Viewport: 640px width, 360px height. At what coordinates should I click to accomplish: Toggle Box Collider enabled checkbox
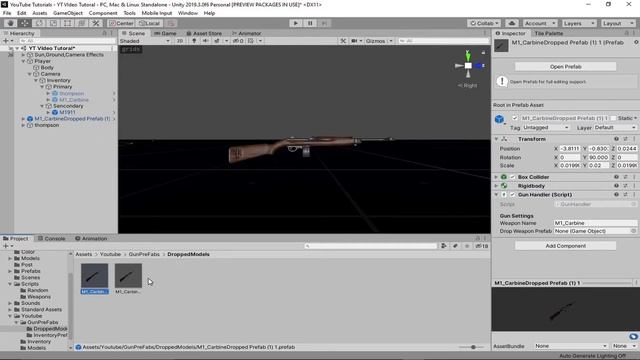pyautogui.click(x=513, y=177)
